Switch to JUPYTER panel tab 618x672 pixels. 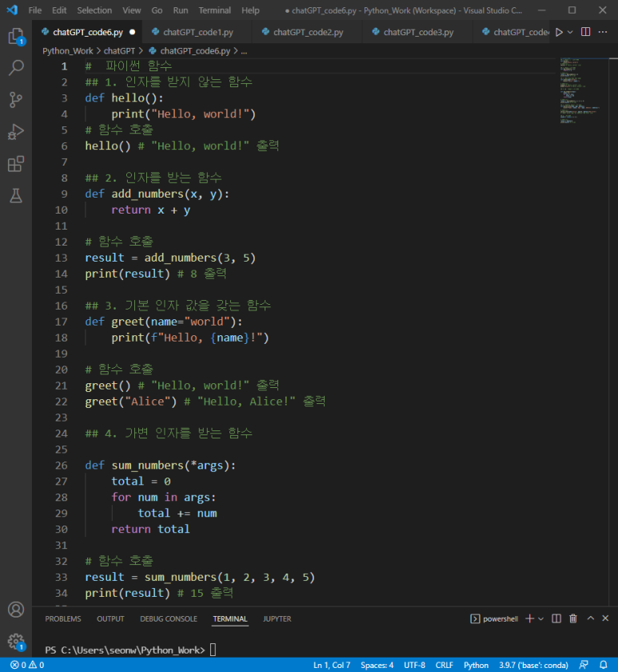(x=277, y=618)
